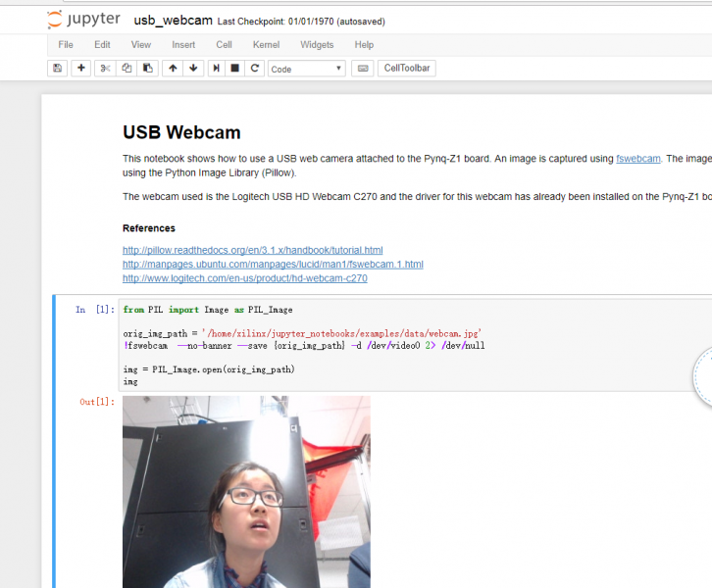This screenshot has width=712, height=588.
Task: Save and checkpoint the notebook
Action: (x=57, y=68)
